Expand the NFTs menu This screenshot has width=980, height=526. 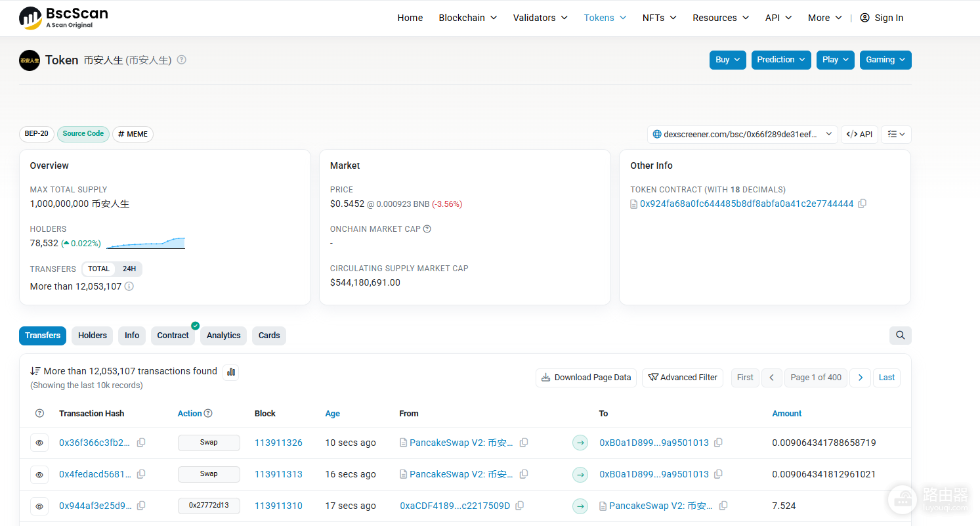(x=660, y=18)
